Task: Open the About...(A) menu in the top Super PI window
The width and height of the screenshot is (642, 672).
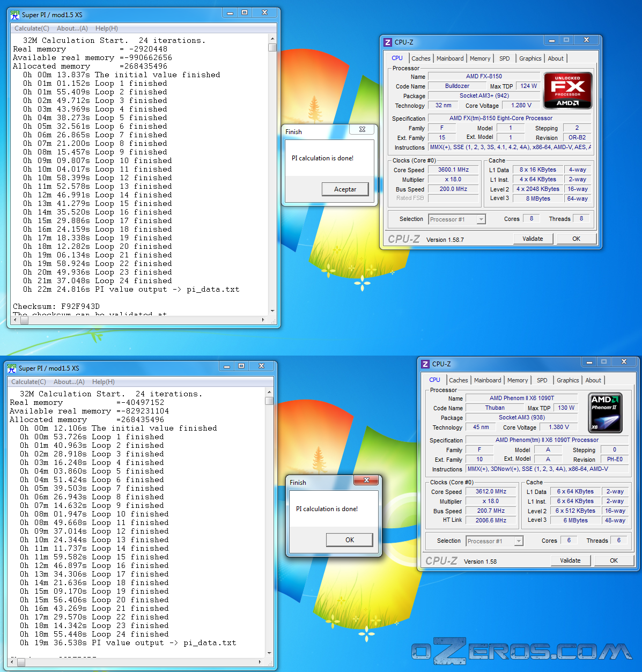Action: [72, 28]
